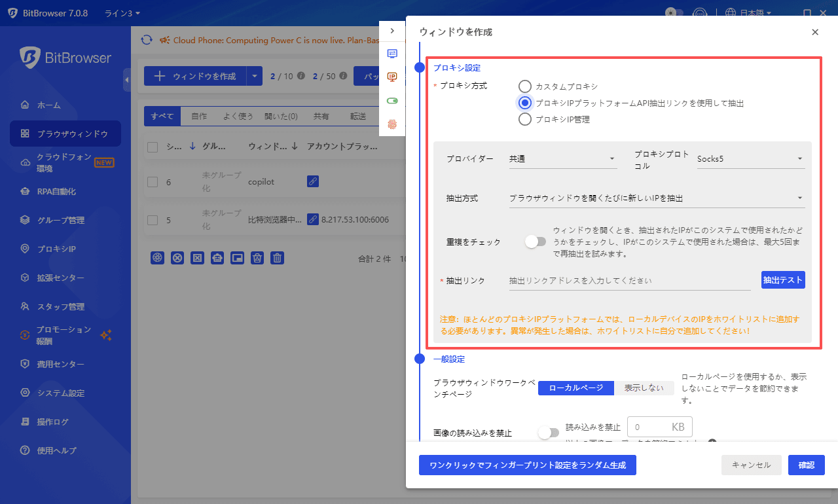The width and height of the screenshot is (838, 504).
Task: Open the proxy protocol Socks5 dropdown
Action: pos(750,158)
